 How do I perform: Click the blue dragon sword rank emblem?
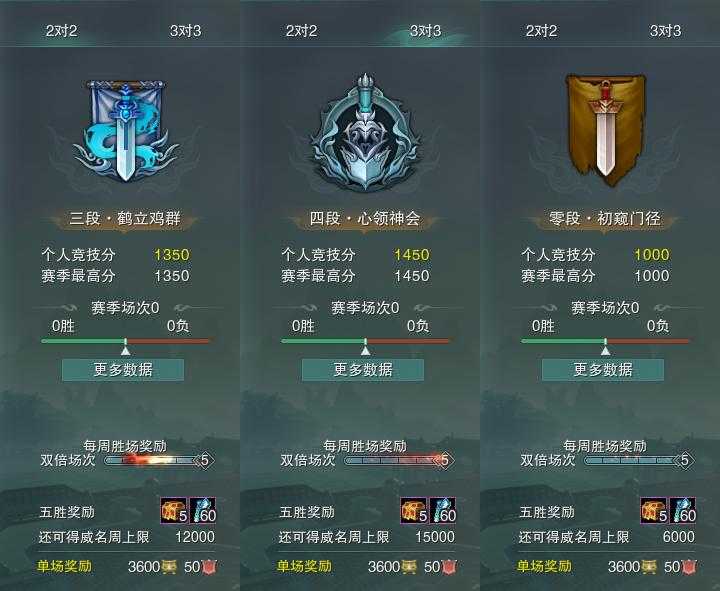(125, 132)
